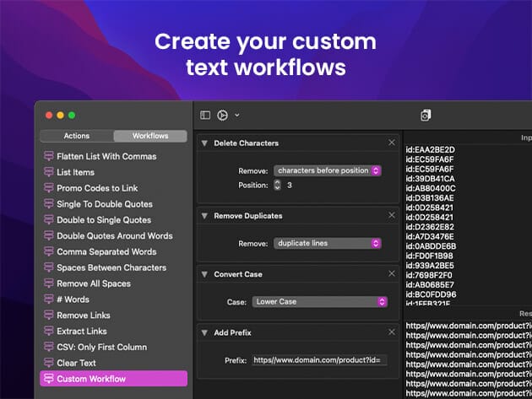Click the copy clipboard icon in toolbar
This screenshot has width=532, height=399.
pyautogui.click(x=426, y=115)
